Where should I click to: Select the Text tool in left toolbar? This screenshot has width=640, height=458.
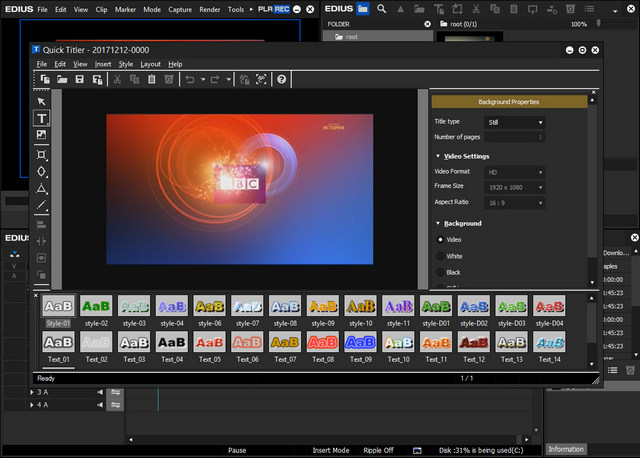coord(42,118)
